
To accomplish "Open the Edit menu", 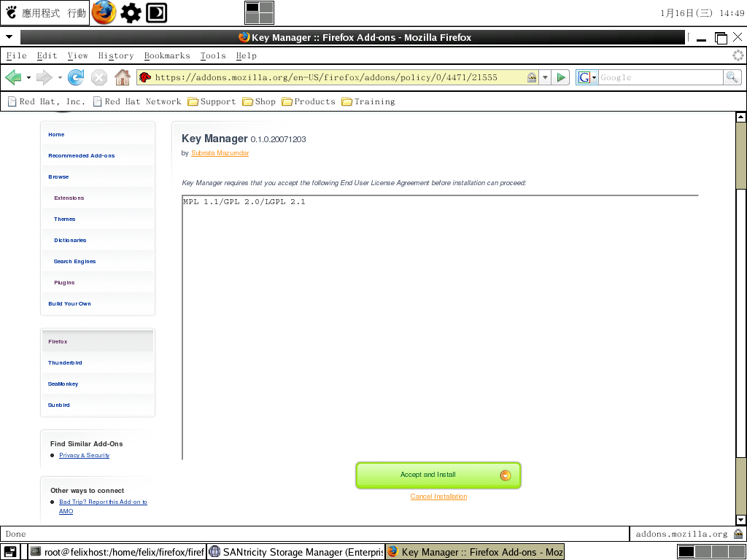I will 47,55.
